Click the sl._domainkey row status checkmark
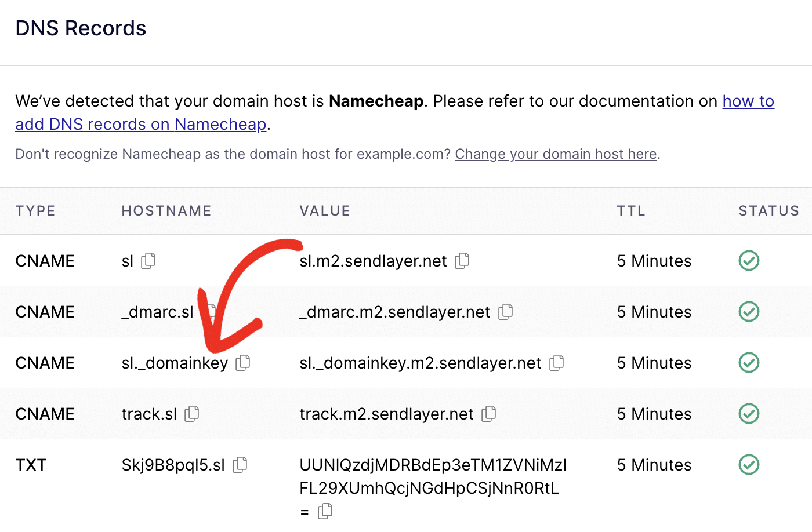This screenshot has height=532, width=812. point(749,363)
